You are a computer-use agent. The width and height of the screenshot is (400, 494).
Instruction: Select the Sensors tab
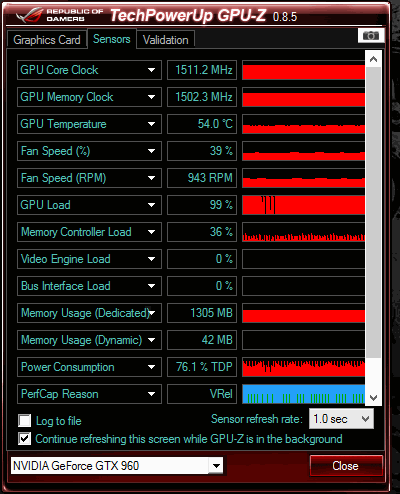point(112,39)
